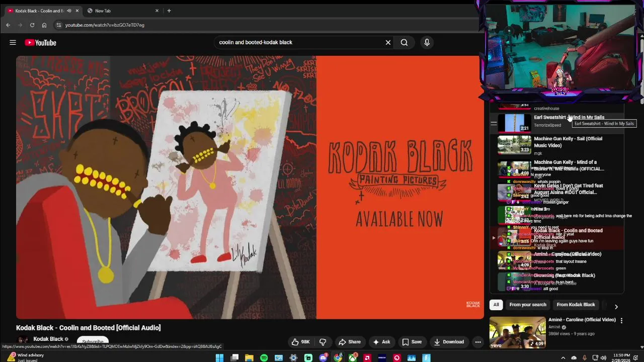
Task: Save the video to a playlist
Action: 412,342
